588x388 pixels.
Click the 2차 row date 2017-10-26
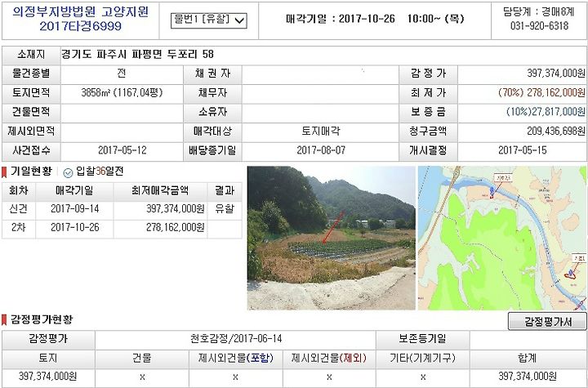coord(74,227)
